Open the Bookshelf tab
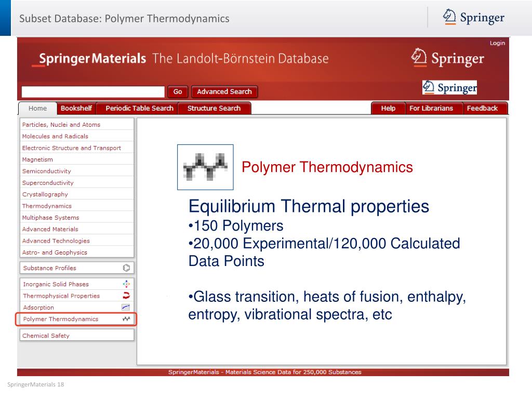Viewport: 532px width, 399px height. coord(76,108)
